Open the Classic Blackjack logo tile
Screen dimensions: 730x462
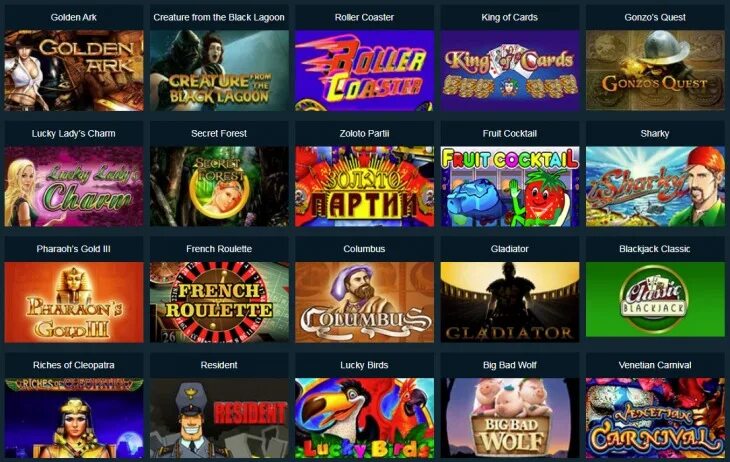(655, 299)
